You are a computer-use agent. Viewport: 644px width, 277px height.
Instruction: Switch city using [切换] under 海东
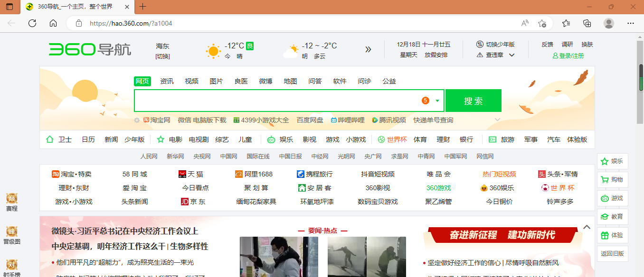(x=162, y=56)
